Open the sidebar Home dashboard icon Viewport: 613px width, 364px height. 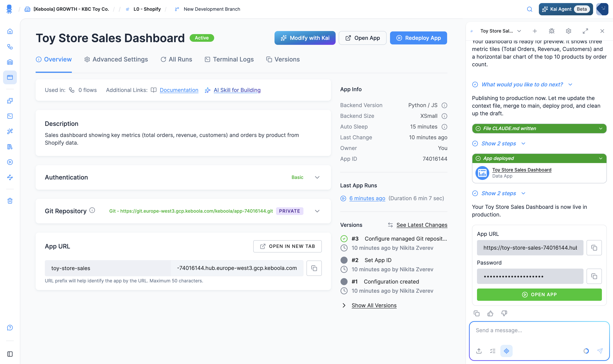10,31
